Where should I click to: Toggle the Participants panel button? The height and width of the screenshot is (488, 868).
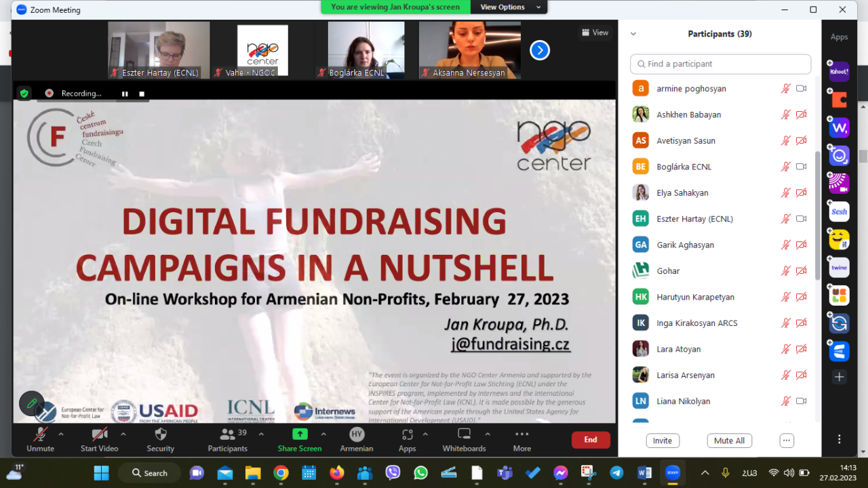[x=227, y=434]
